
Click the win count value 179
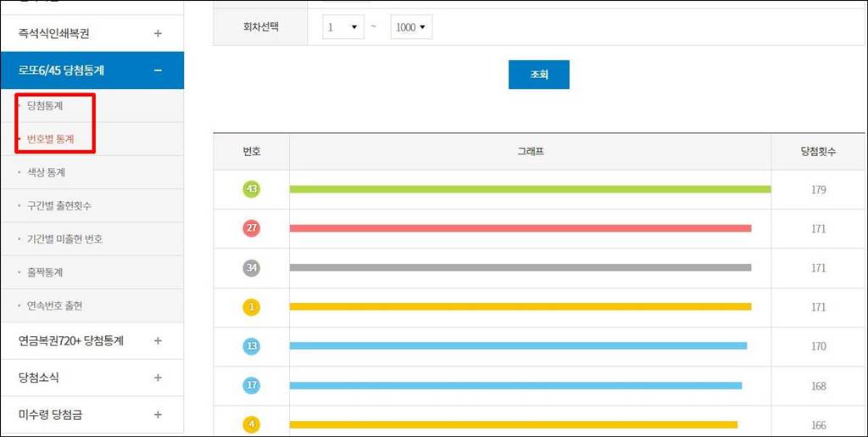819,190
